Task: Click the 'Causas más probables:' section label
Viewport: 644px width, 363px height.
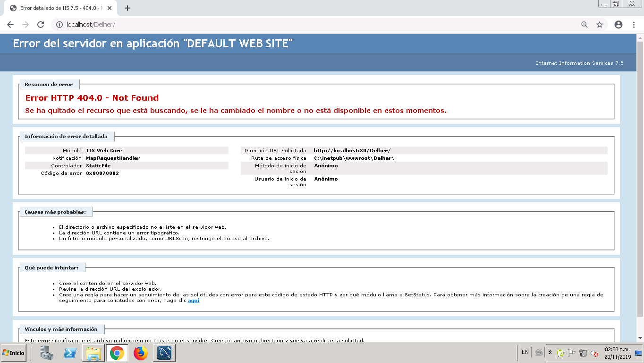Action: tap(55, 212)
